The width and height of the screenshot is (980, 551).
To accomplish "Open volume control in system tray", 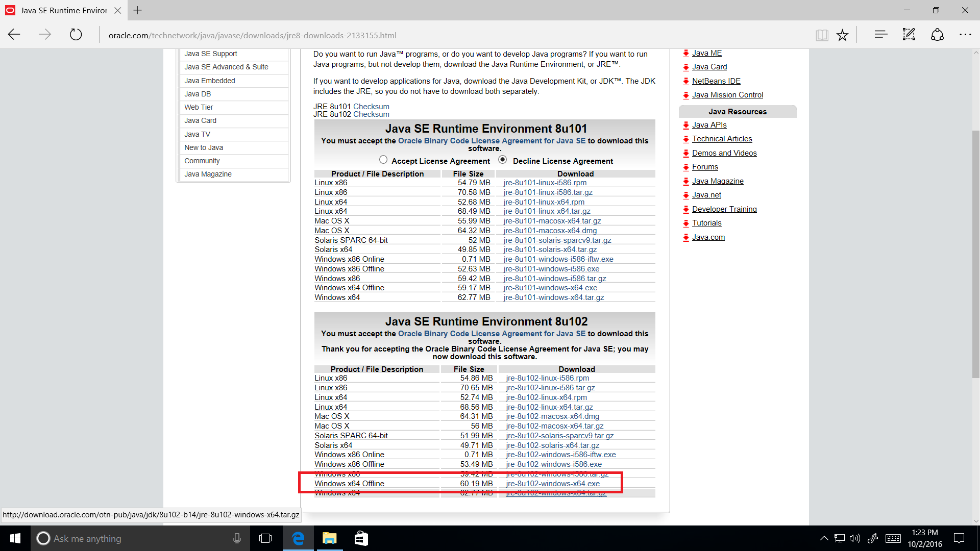I will coord(855,538).
